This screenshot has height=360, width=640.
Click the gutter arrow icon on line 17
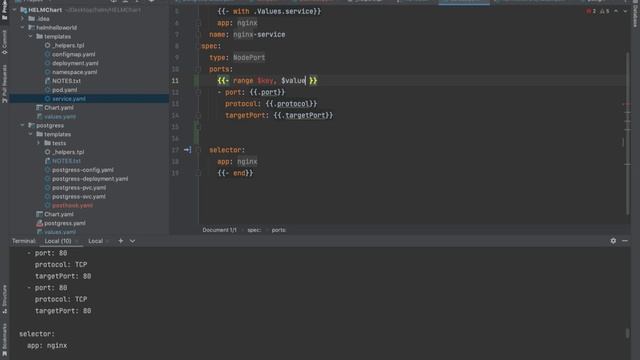pyautogui.click(x=187, y=150)
